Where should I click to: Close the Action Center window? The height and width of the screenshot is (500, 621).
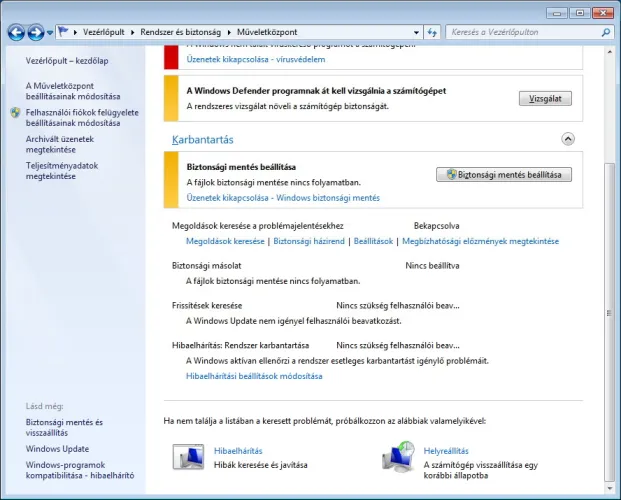[x=603, y=13]
